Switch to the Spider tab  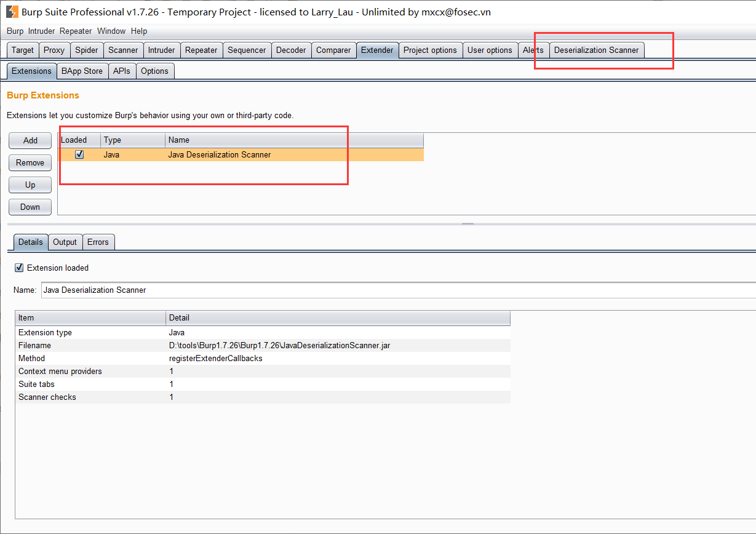(87, 50)
